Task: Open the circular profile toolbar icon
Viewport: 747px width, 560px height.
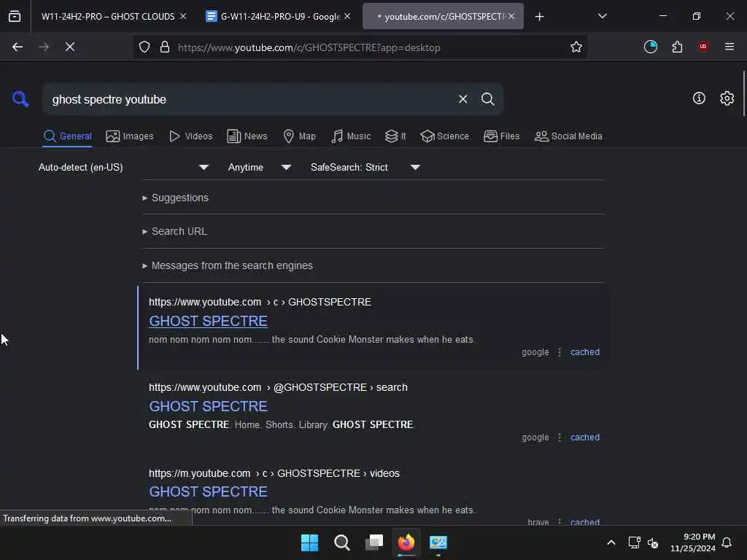Action: pyautogui.click(x=650, y=47)
